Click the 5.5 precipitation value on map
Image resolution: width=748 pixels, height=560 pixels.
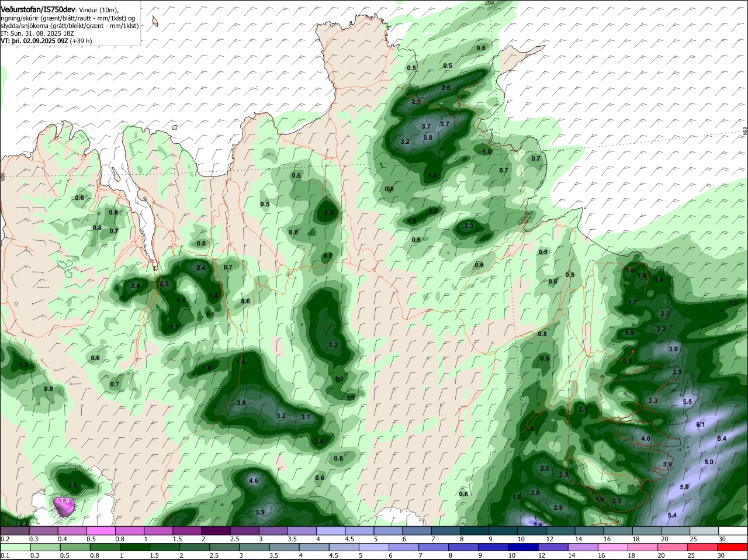tap(687, 402)
